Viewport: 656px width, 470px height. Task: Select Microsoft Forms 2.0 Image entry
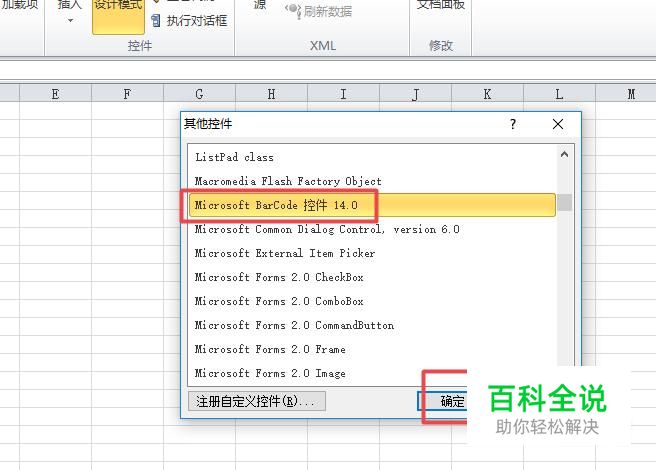tap(372, 373)
